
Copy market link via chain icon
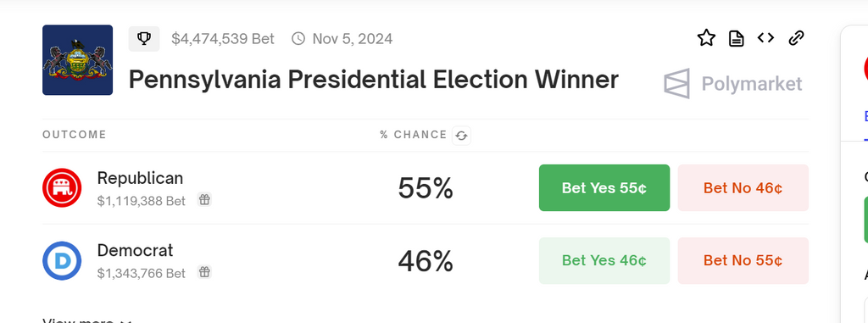click(795, 38)
